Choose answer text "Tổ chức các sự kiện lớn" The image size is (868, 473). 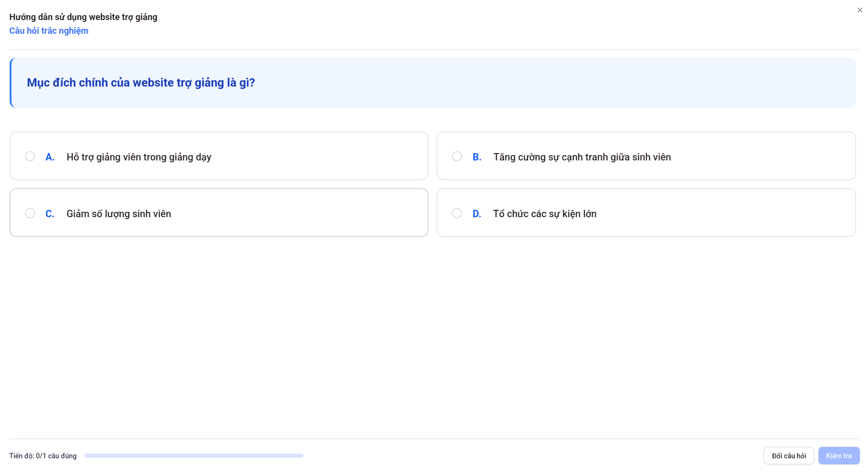[x=545, y=214]
